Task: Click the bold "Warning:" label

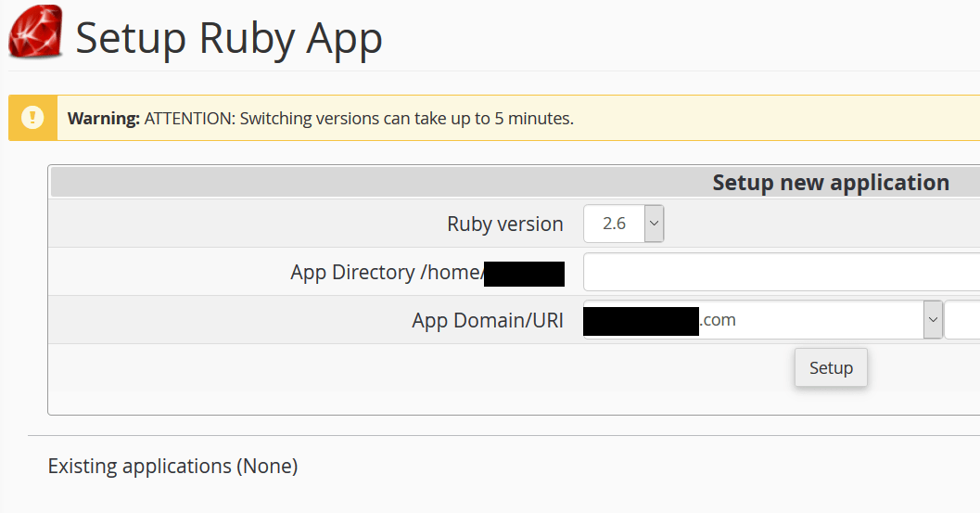Action: coord(103,119)
